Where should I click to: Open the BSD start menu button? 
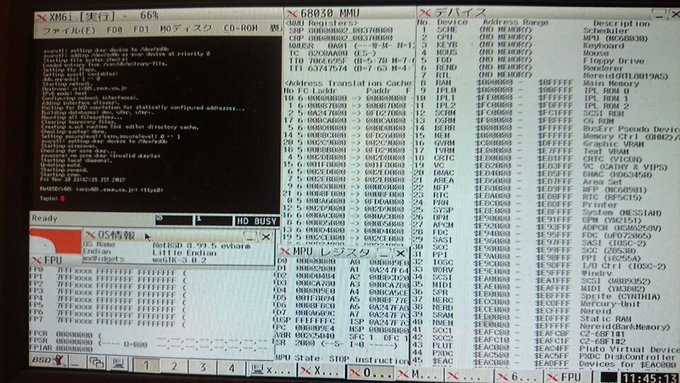tap(48, 361)
